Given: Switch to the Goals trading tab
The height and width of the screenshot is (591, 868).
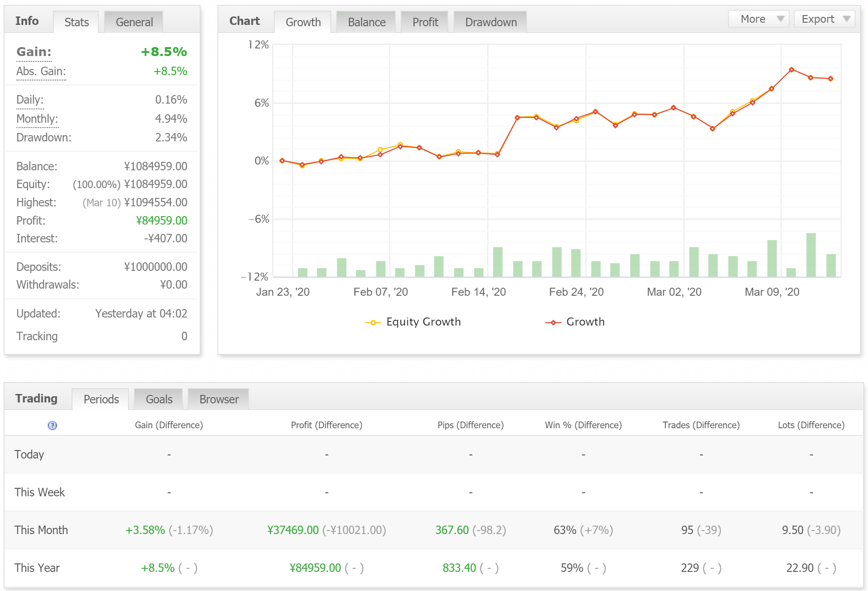Looking at the screenshot, I should (159, 399).
